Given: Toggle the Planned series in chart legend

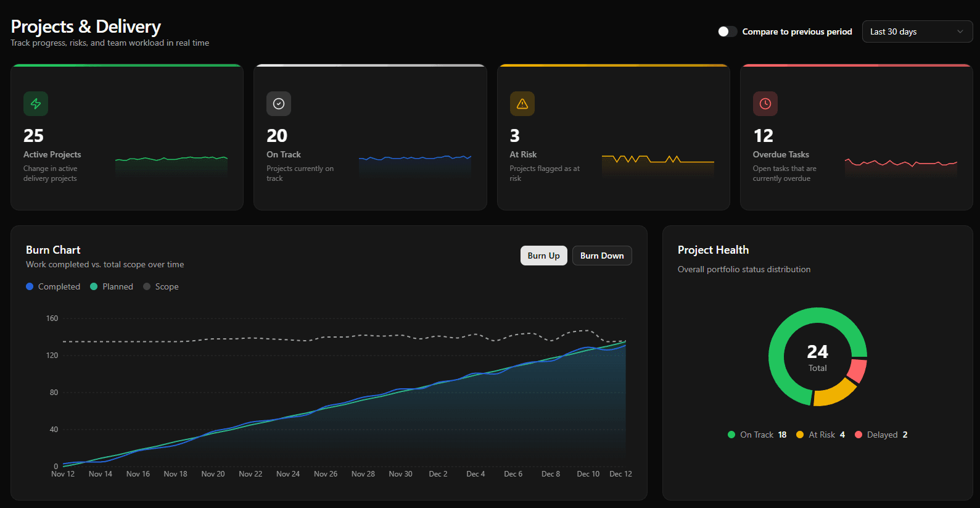Looking at the screenshot, I should [x=112, y=286].
